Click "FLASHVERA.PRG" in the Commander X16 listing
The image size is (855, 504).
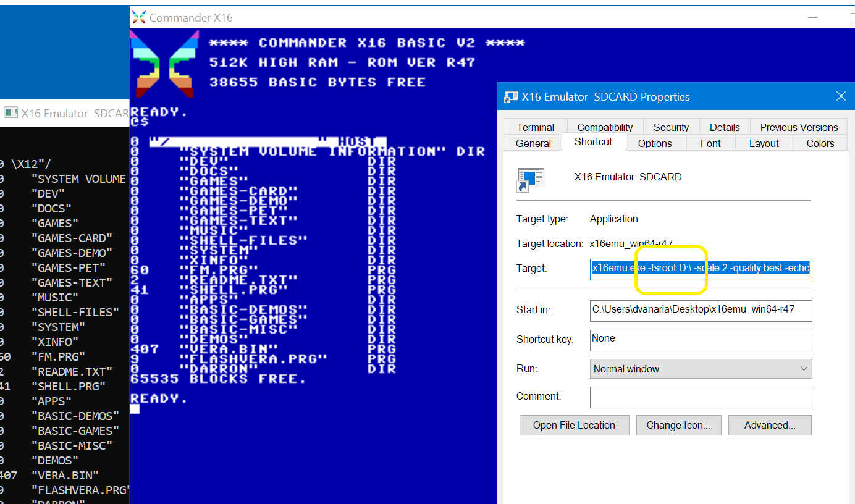(253, 359)
